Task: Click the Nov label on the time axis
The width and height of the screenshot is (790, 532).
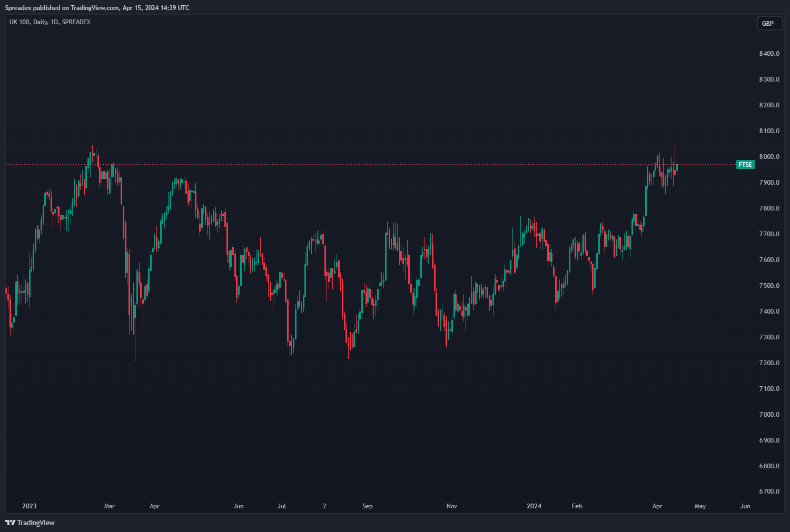Action: (452, 506)
